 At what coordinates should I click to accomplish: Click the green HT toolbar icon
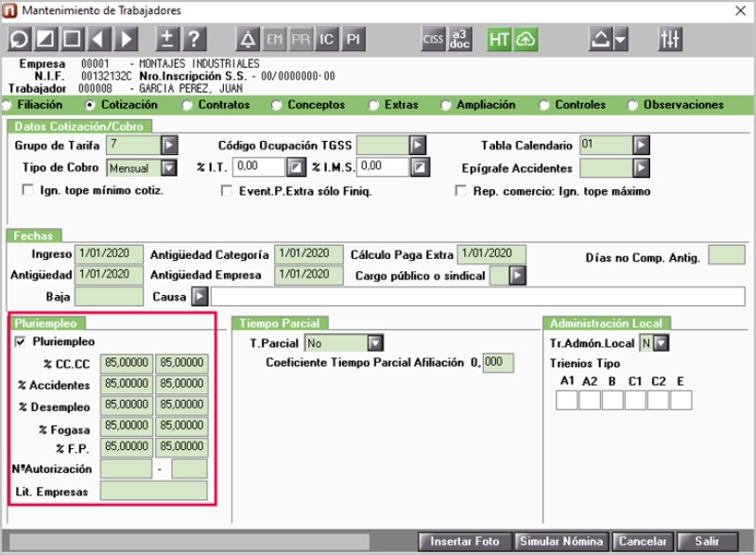tap(499, 40)
